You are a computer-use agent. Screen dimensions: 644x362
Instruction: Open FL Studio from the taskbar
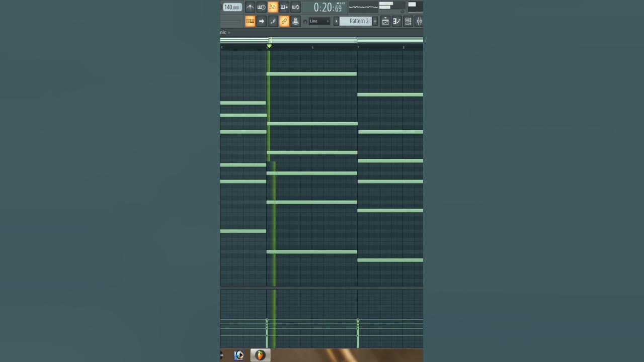[260, 355]
